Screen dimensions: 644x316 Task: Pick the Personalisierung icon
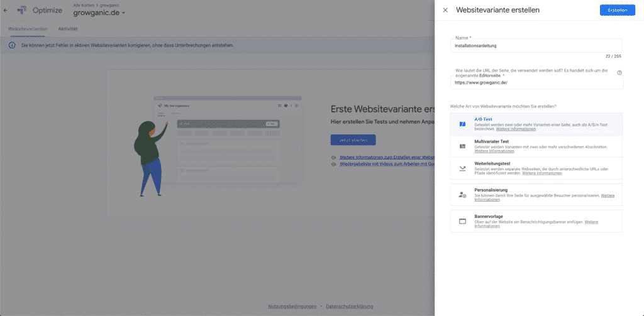(462, 195)
